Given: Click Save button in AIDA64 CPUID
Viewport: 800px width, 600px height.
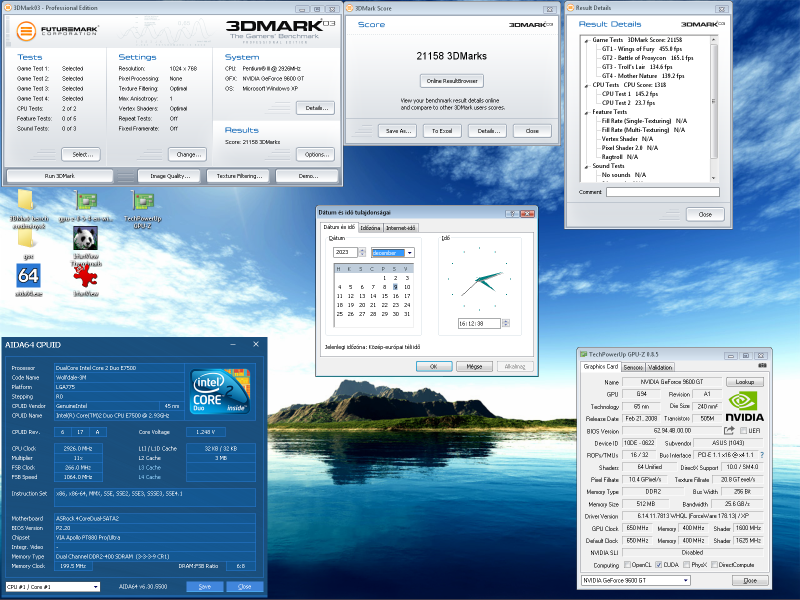Looking at the screenshot, I should (x=205, y=587).
